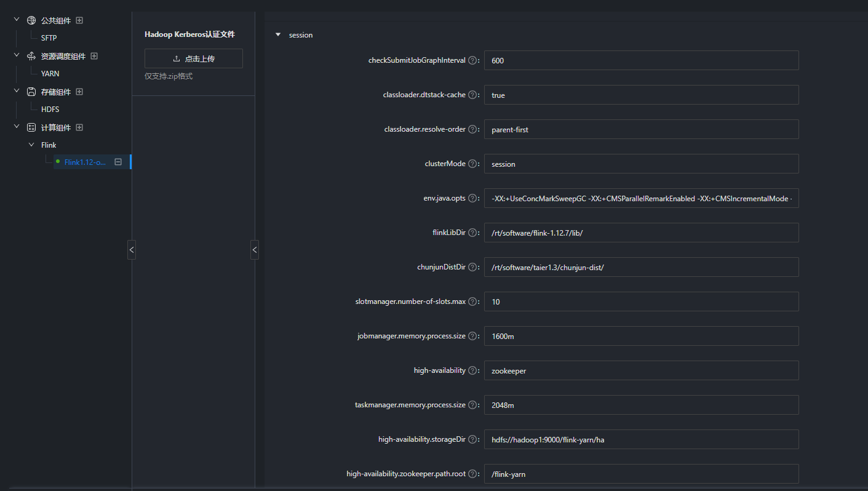Open help tooltip for checkSubmitJobGraphInterval
The height and width of the screenshot is (491, 868).
[472, 60]
